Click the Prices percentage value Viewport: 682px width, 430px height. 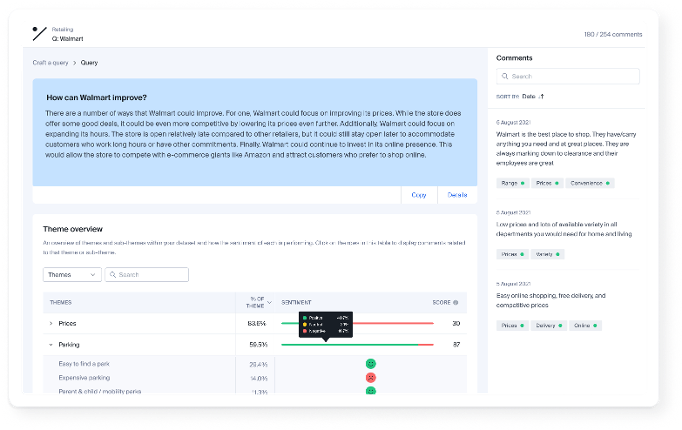pos(257,323)
